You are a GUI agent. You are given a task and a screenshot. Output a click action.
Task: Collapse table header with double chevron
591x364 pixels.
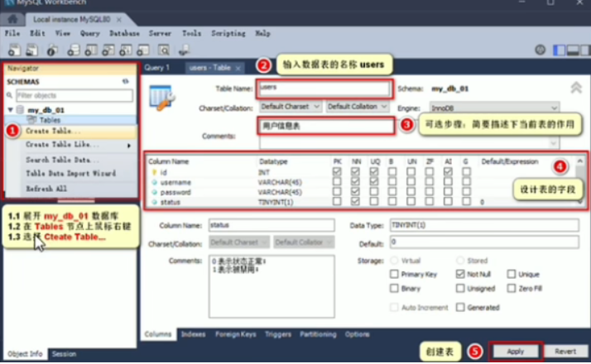click(576, 88)
